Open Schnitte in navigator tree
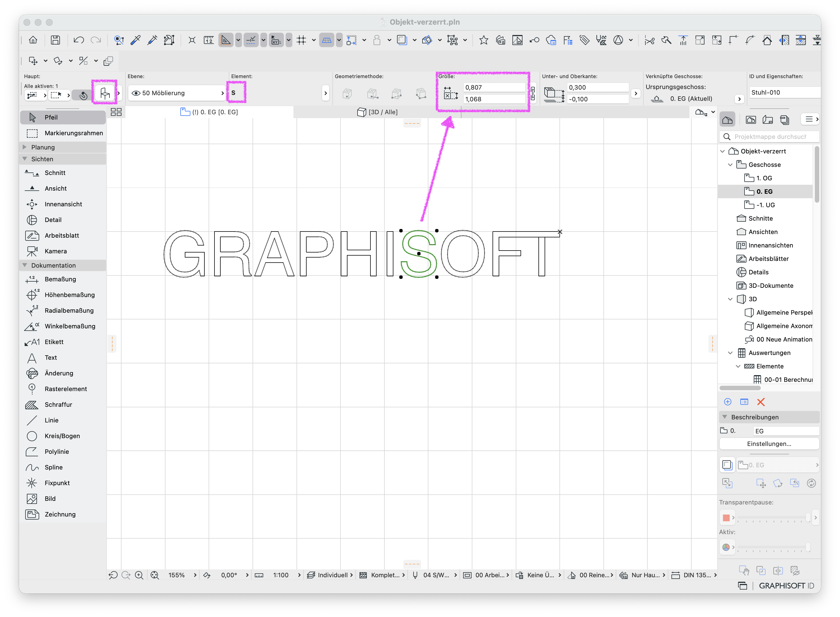Image resolution: width=840 pixels, height=617 pixels. coord(760,218)
